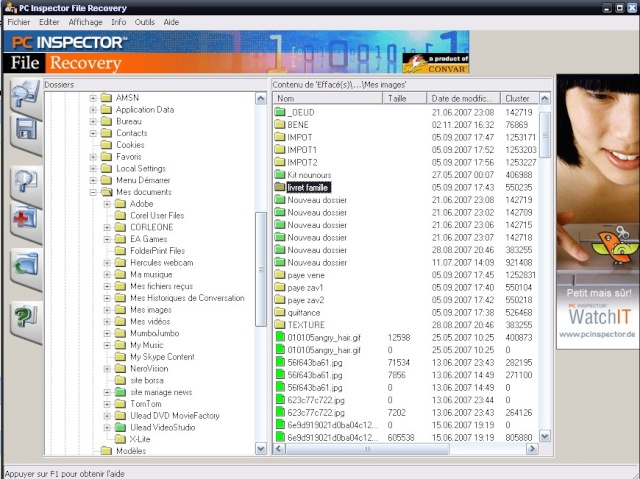Open the Affichage menu
The width and height of the screenshot is (640, 479).
click(x=85, y=22)
